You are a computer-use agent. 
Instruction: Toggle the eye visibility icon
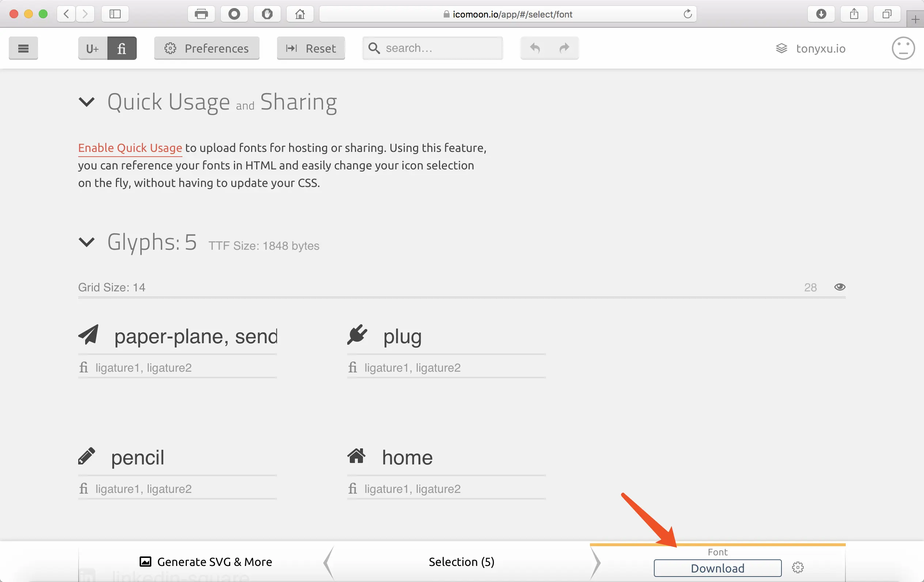coord(840,287)
